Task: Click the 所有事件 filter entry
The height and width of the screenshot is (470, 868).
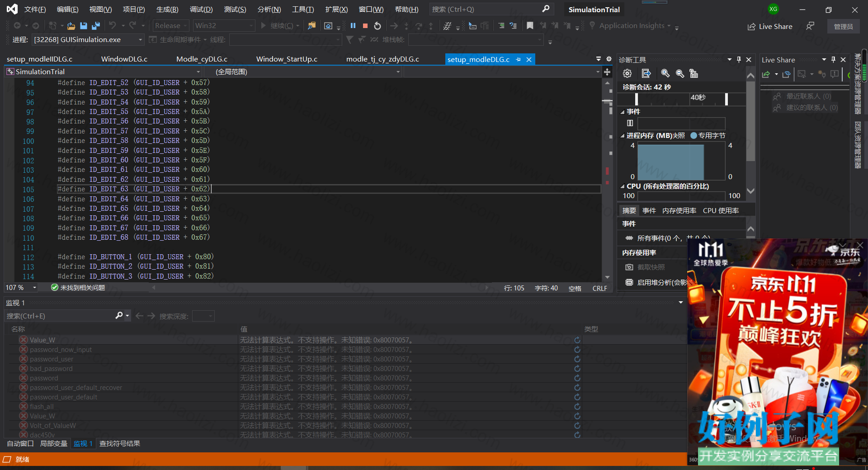Action: coord(662,238)
